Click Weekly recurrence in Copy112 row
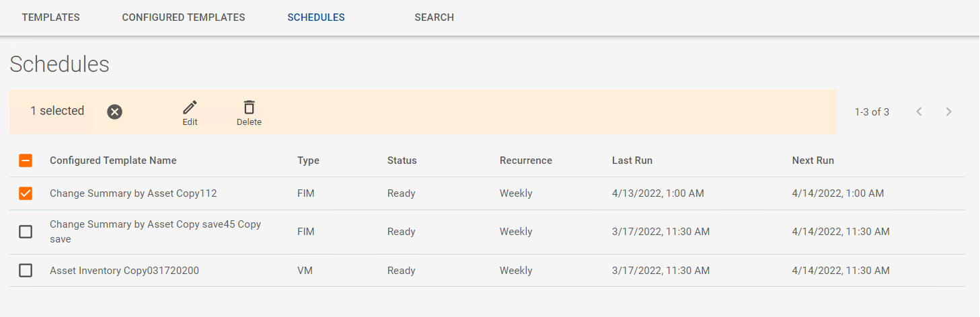The height and width of the screenshot is (317, 980). [x=516, y=193]
